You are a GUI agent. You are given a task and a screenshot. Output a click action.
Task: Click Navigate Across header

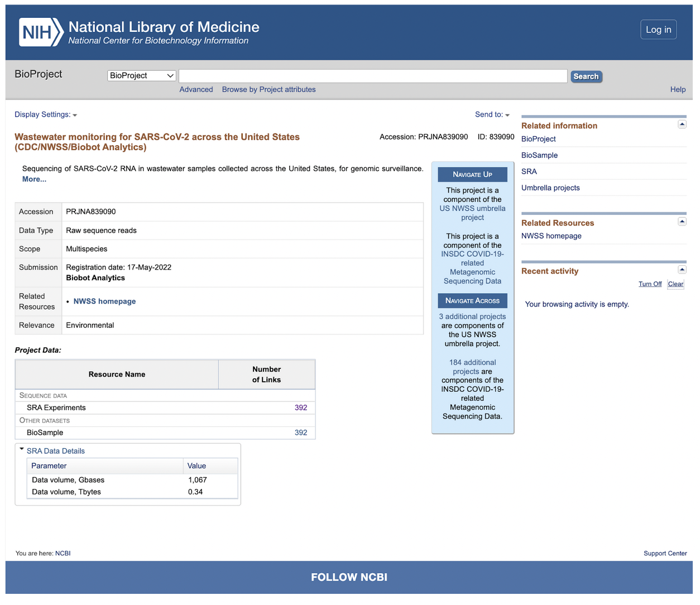click(x=472, y=301)
